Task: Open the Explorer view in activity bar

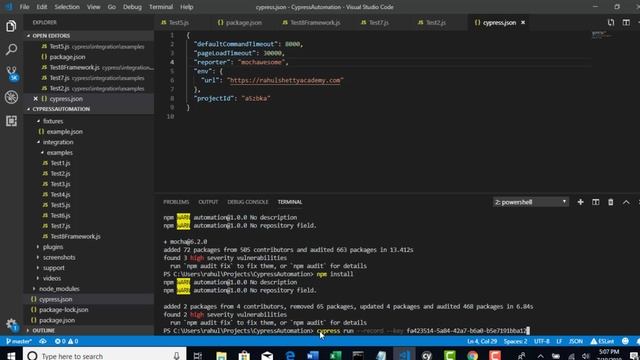Action: click(x=11, y=26)
